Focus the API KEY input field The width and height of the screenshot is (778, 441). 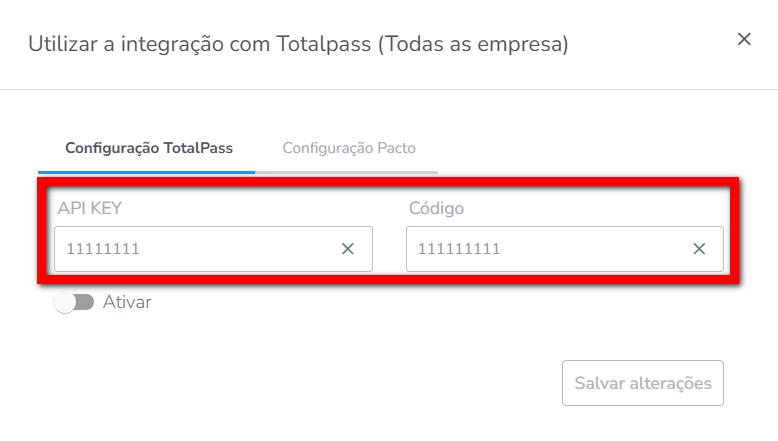200,249
